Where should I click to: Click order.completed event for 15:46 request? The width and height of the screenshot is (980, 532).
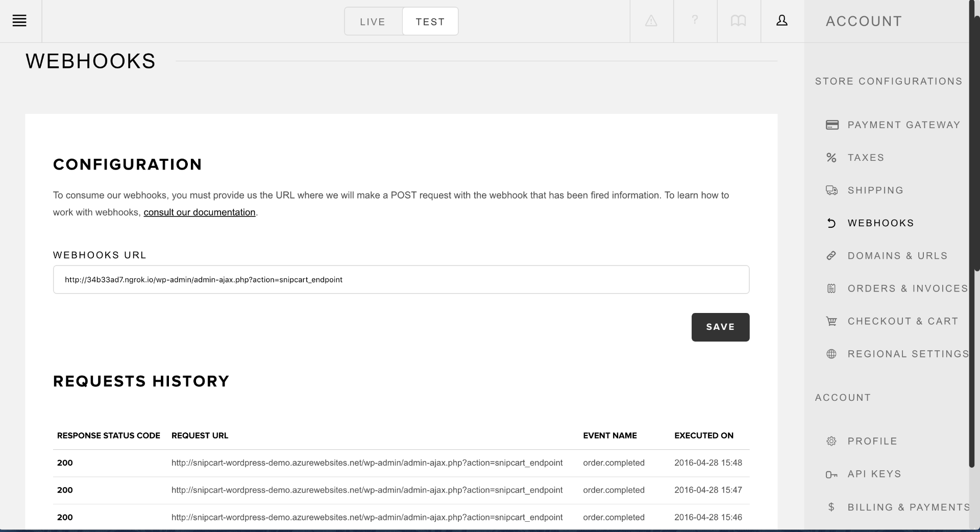tap(614, 517)
